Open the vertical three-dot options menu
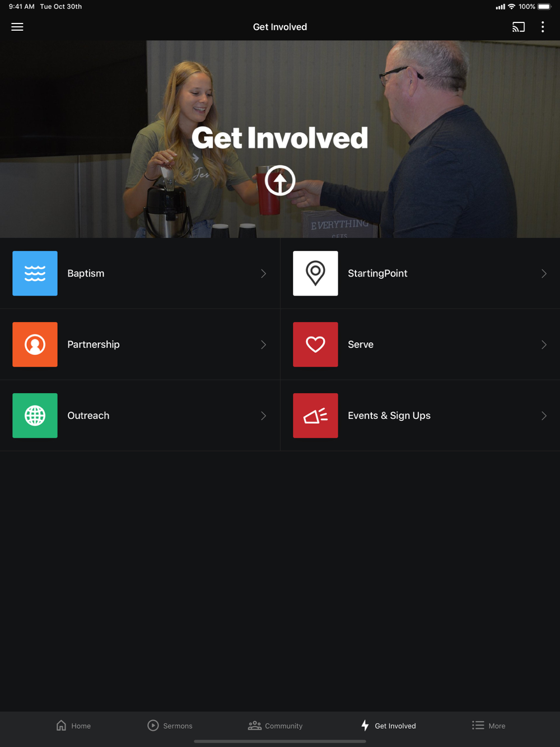This screenshot has width=560, height=747. 543,27
